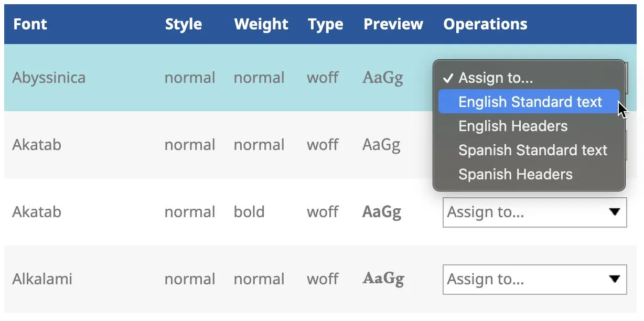
Task: Open the Assign to dropdown for Akatab bold
Action: tap(534, 212)
